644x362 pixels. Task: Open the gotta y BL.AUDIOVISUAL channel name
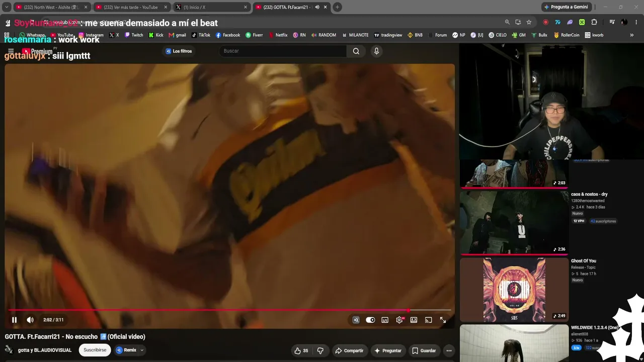pyautogui.click(x=45, y=350)
